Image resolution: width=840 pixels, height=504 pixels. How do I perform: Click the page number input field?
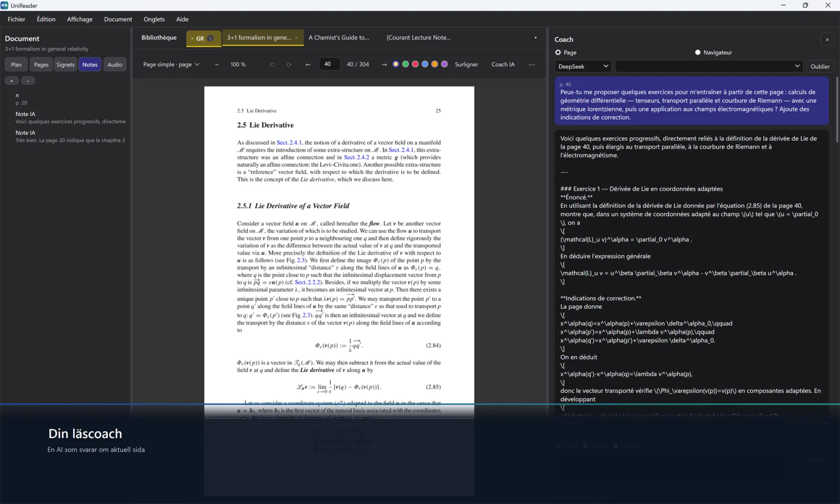pyautogui.click(x=329, y=64)
